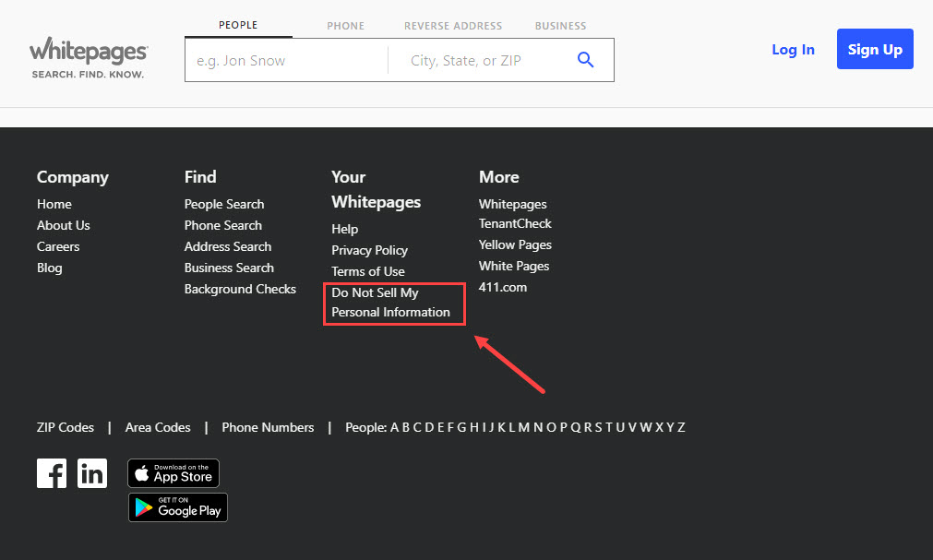Browse people starting with P
The width and height of the screenshot is (933, 560).
click(x=564, y=427)
